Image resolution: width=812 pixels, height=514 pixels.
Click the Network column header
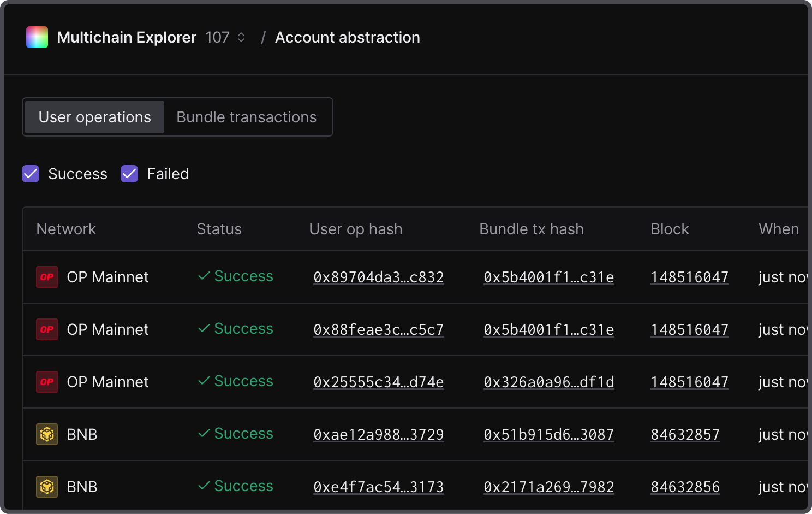point(66,229)
